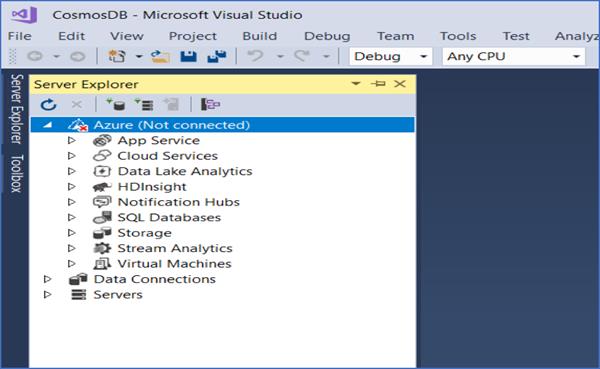Image resolution: width=600 pixels, height=369 pixels.
Task: Click the App Service globe icon
Action: point(102,140)
